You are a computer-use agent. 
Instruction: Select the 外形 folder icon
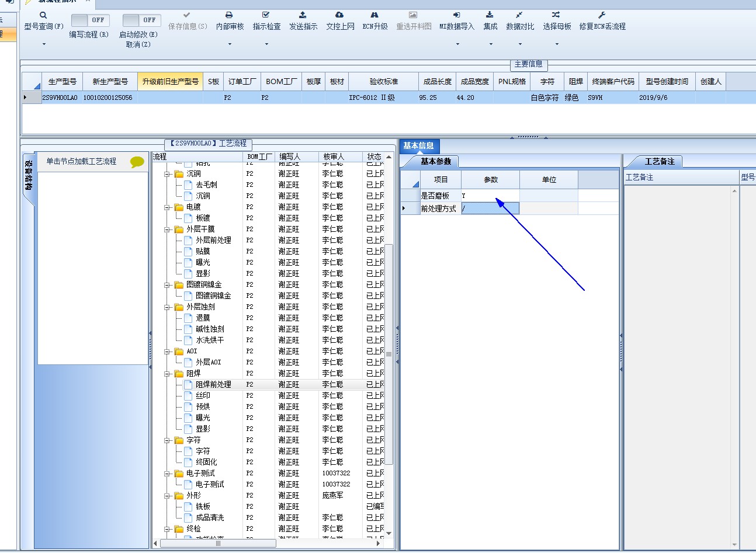pyautogui.click(x=179, y=496)
